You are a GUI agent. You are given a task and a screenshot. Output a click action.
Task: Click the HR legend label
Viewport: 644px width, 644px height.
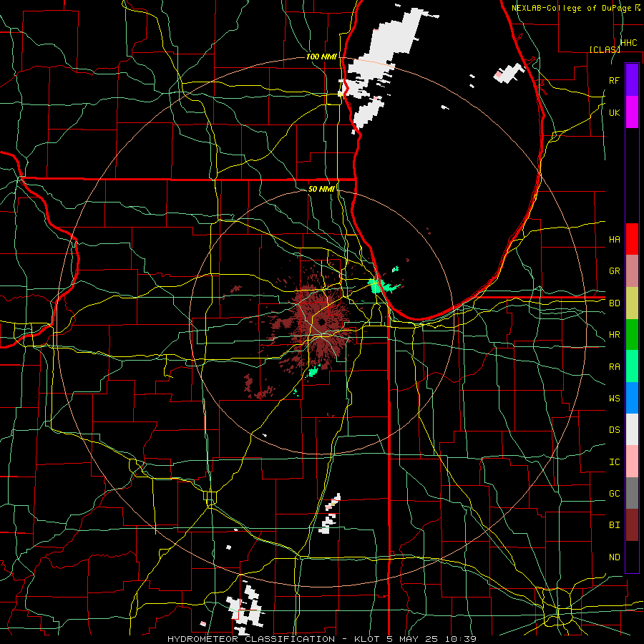click(614, 335)
